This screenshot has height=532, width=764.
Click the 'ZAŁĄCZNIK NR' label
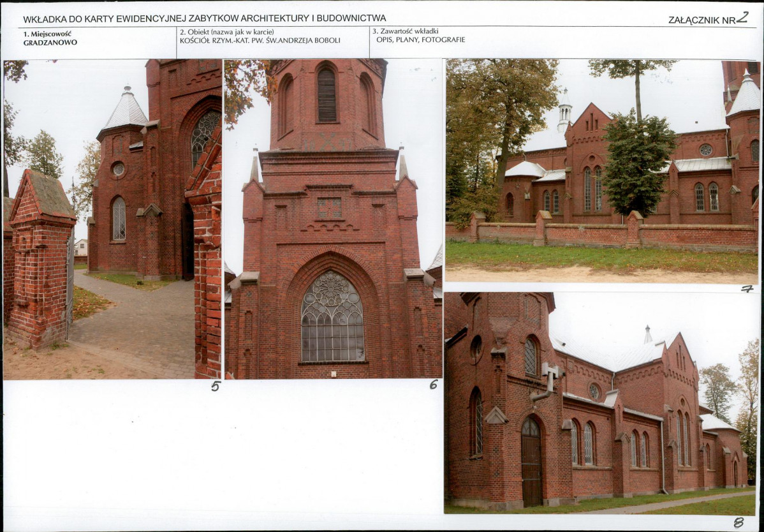pyautogui.click(x=702, y=20)
